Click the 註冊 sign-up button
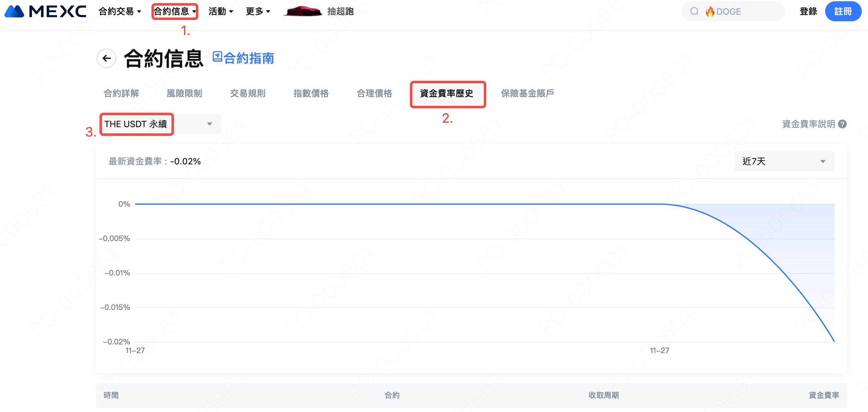868x412 pixels. pyautogui.click(x=843, y=12)
